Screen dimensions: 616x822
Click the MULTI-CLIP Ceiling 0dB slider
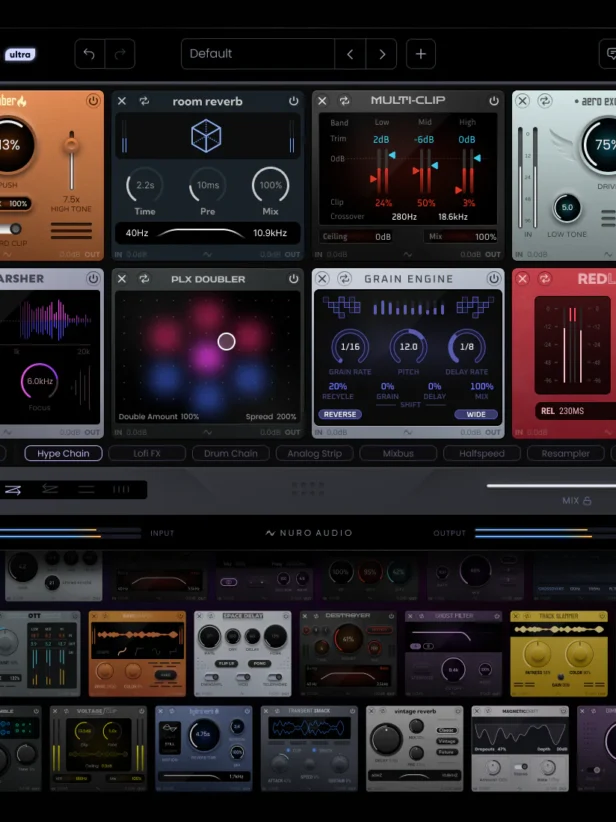point(355,236)
